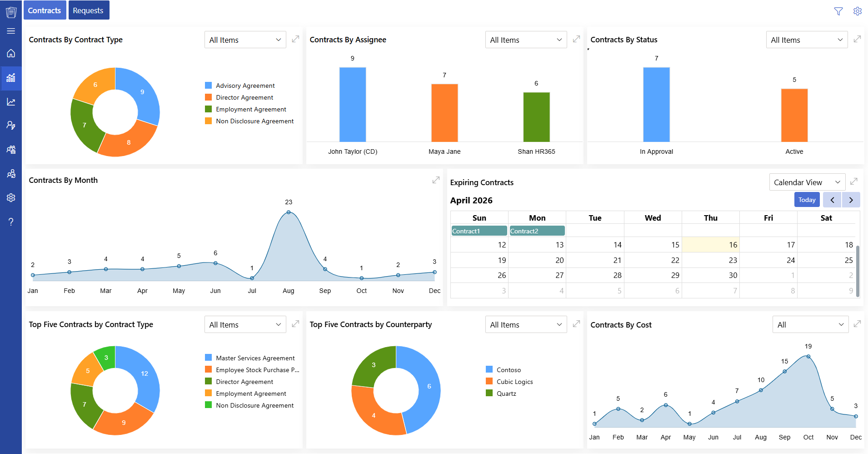Open the top-right settings gear icon
Screen dimensions: 868x454
coord(858,11)
